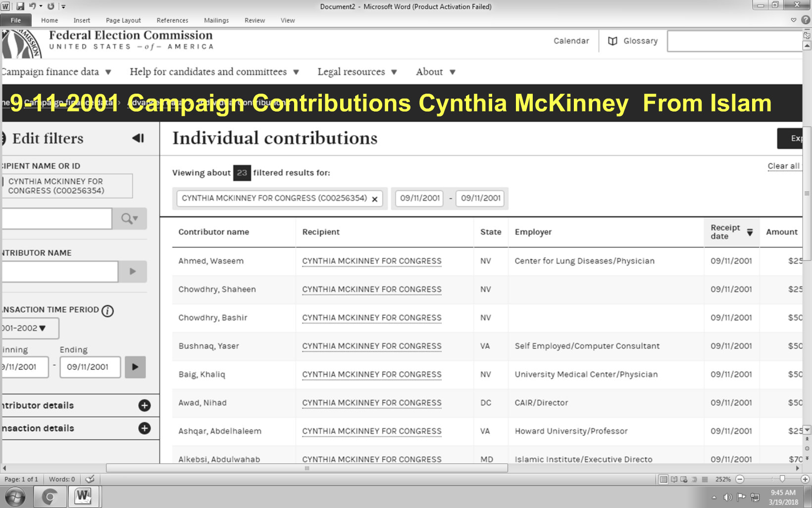Switch to the Review tab

coord(254,20)
